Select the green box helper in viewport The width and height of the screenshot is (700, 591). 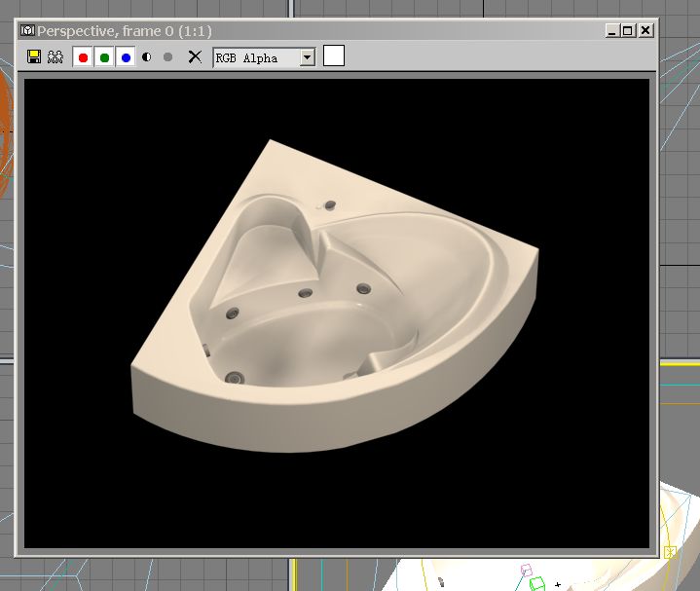click(x=536, y=583)
